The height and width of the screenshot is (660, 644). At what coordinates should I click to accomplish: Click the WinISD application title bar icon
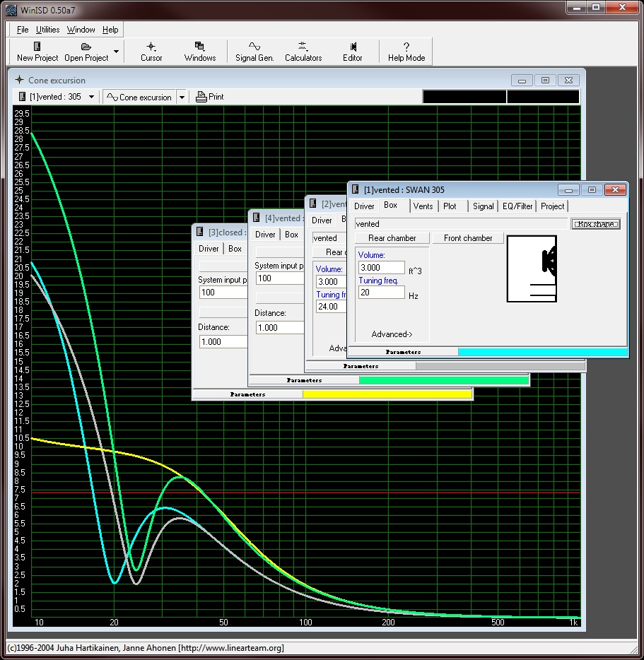tap(11, 10)
